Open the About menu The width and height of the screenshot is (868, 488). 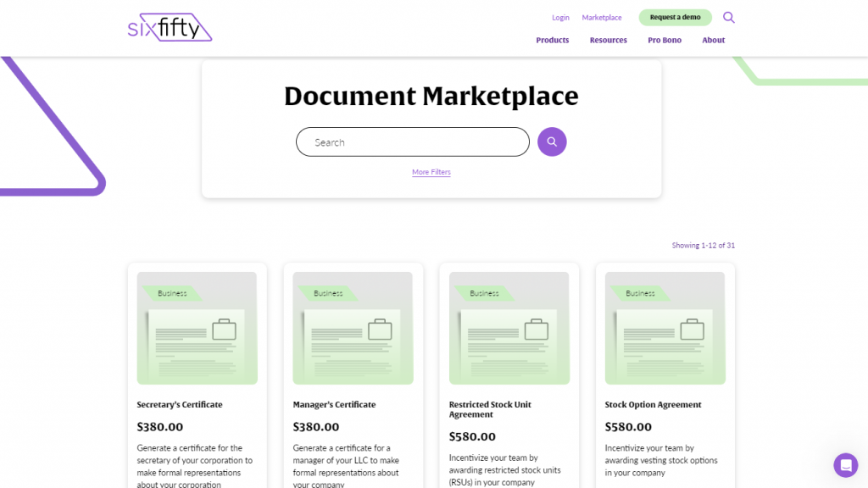click(713, 40)
